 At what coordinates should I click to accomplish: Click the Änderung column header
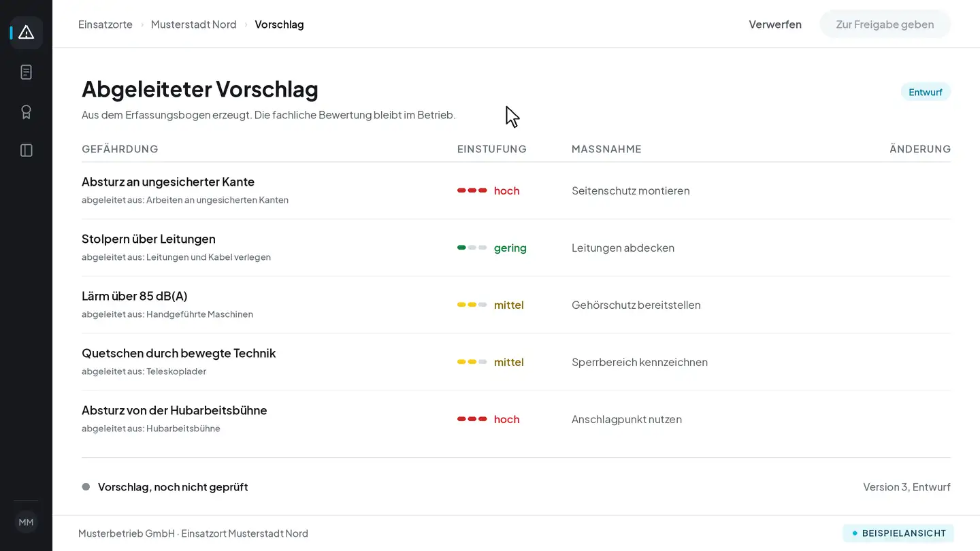pyautogui.click(x=920, y=149)
